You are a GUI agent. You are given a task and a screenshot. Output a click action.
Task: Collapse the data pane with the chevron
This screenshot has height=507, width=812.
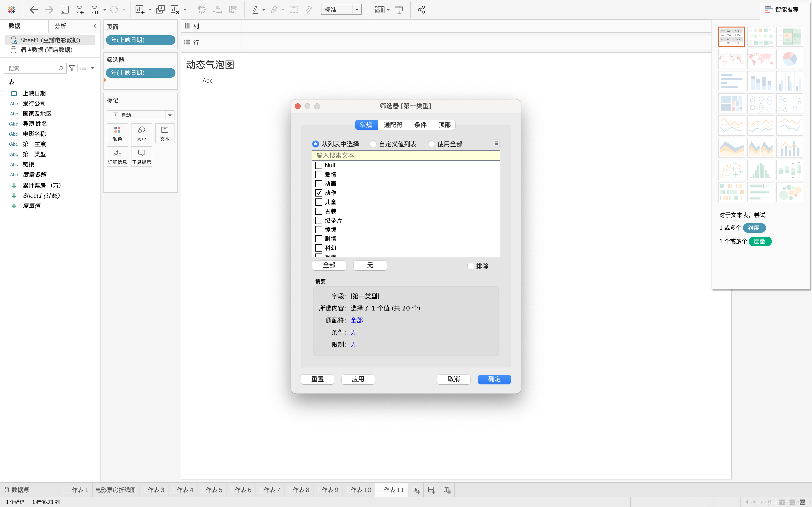click(x=95, y=26)
